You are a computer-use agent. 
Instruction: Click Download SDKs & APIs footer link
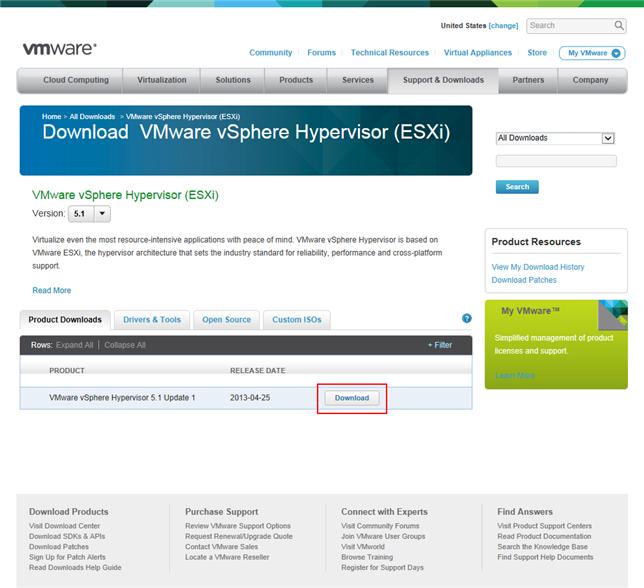point(67,536)
